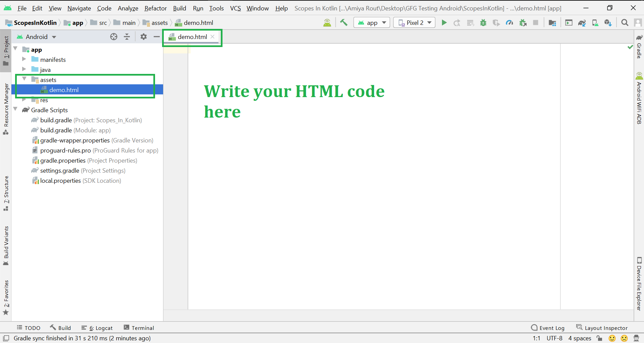This screenshot has width=644, height=343.
Task: Launch the Layout Inspector
Action: coord(602,328)
